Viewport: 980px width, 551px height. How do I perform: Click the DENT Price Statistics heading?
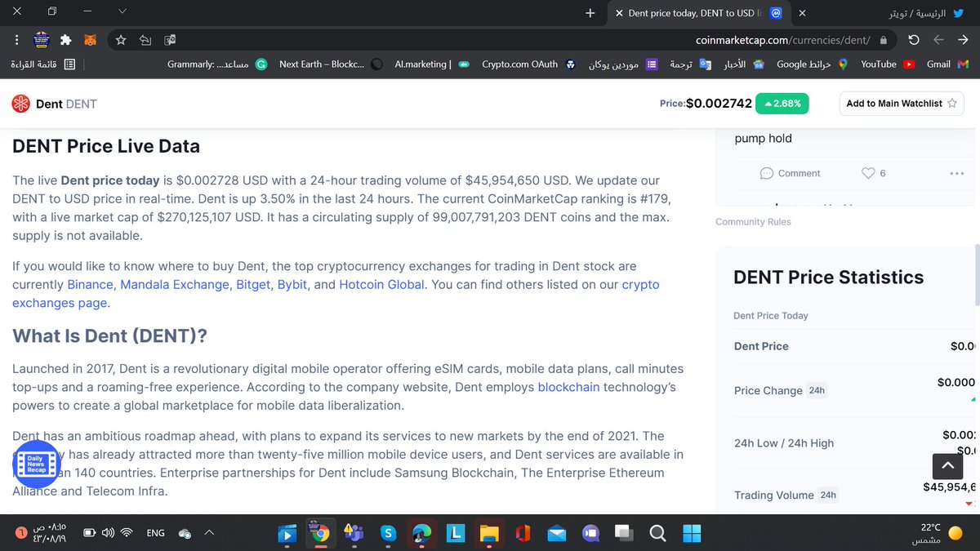click(x=828, y=277)
